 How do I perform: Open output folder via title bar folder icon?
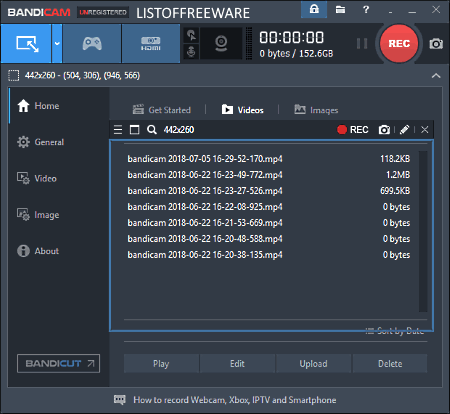click(x=340, y=10)
